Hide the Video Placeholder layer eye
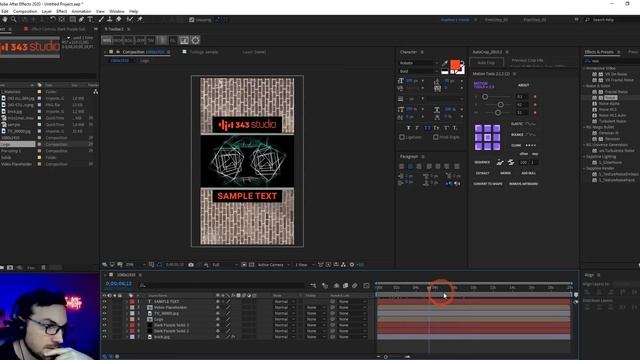 104,307
